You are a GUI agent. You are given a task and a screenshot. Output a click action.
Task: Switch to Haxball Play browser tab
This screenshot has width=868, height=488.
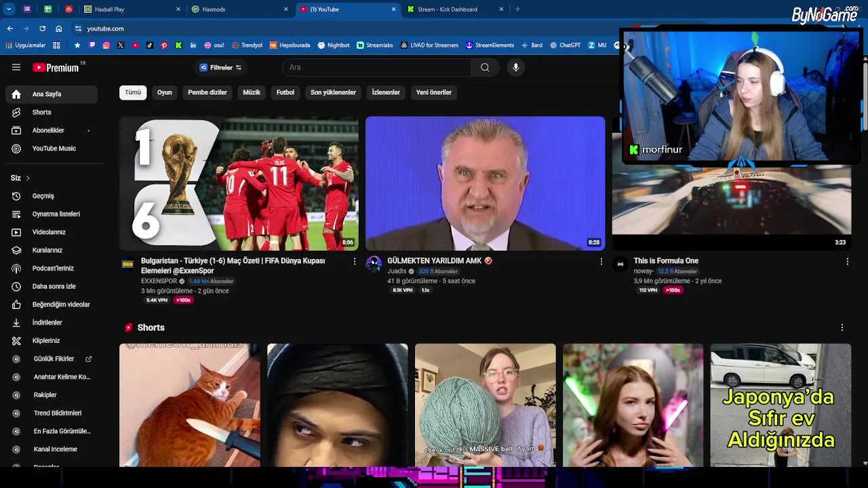(132, 9)
